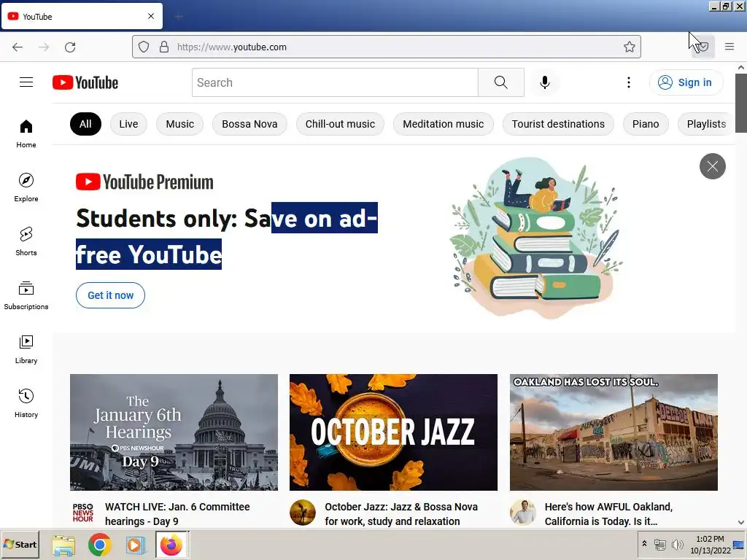The height and width of the screenshot is (560, 747).
Task: Bookmark this page with star icon
Action: click(x=630, y=47)
